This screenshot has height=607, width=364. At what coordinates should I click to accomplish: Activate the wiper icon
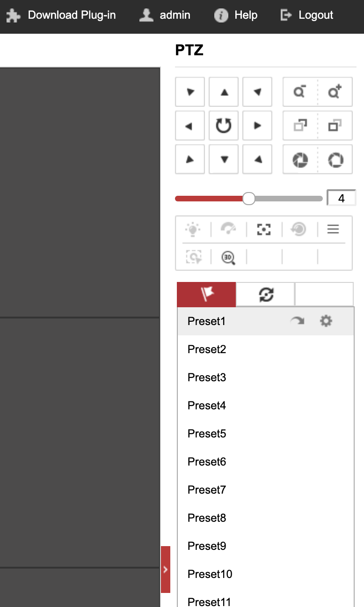228,229
